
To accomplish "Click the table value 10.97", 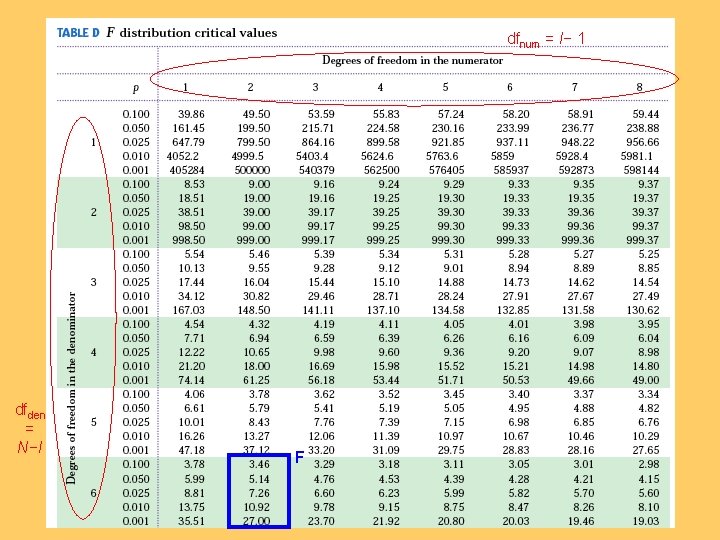I will coord(451,436).
